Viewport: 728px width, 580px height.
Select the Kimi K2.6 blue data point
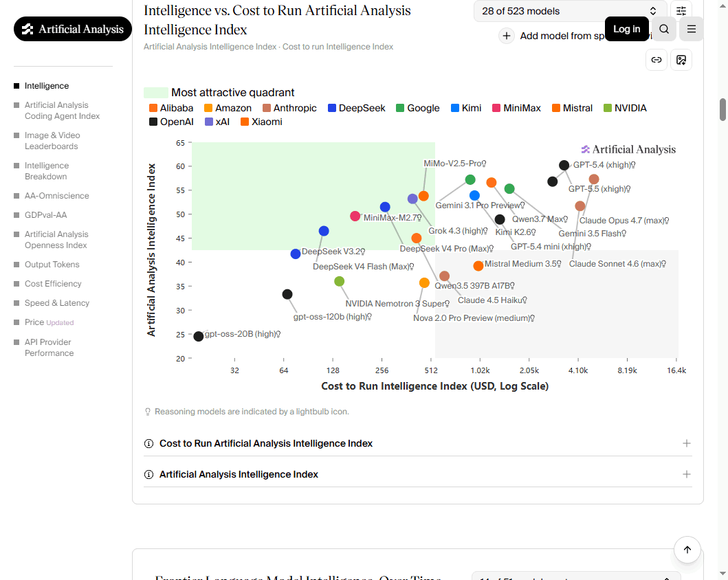[474, 196]
